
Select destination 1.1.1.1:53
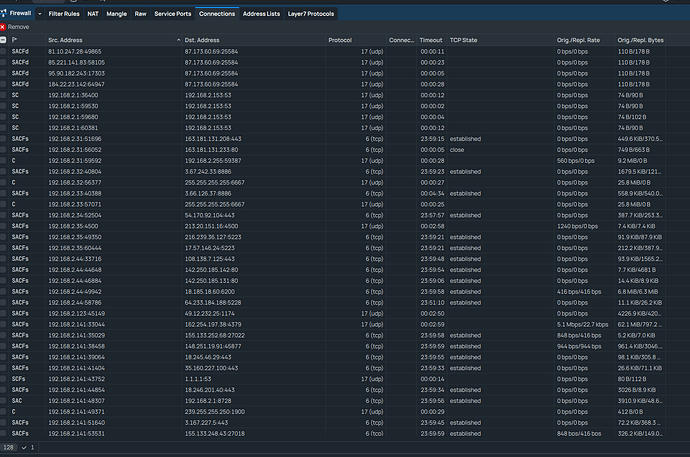(x=198, y=379)
